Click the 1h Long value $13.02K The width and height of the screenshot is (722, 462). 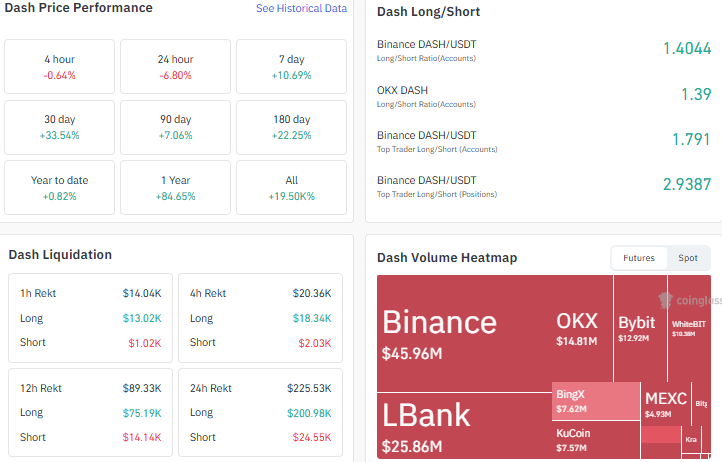pyautogui.click(x=142, y=318)
